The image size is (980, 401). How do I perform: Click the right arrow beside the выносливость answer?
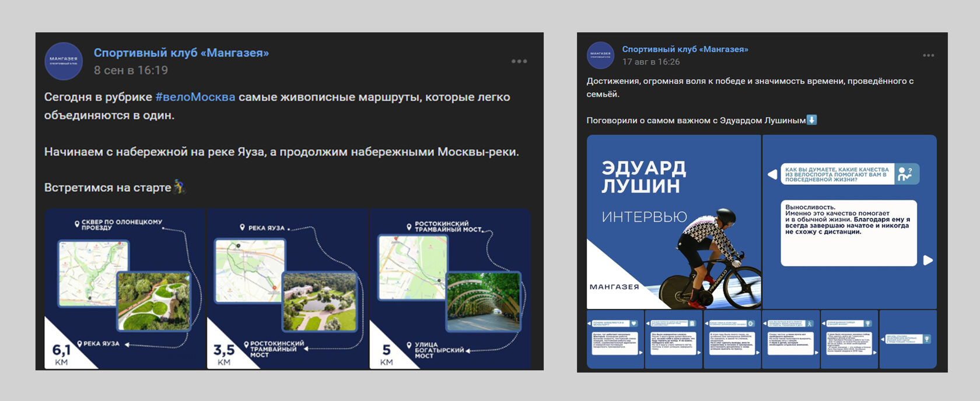[928, 260]
